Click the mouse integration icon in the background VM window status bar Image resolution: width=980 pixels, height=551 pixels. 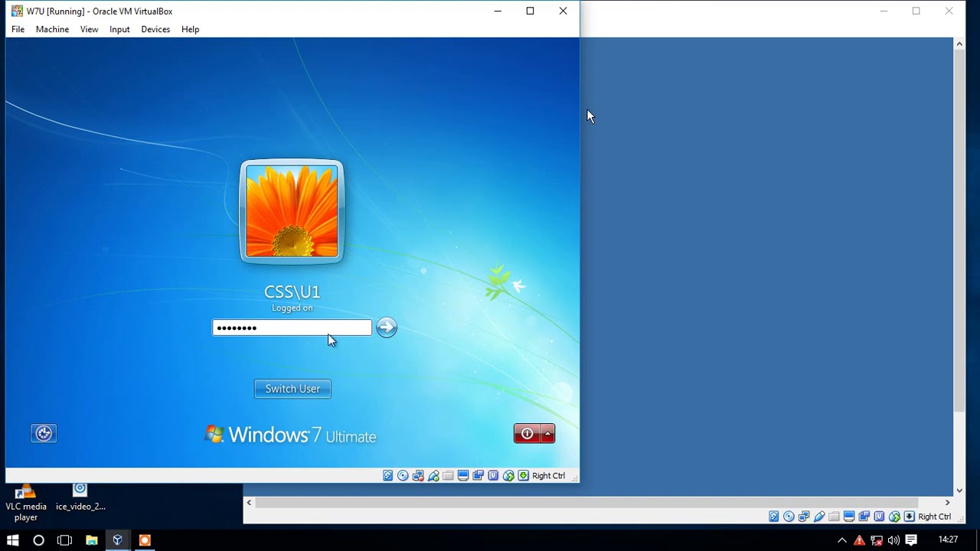894,517
